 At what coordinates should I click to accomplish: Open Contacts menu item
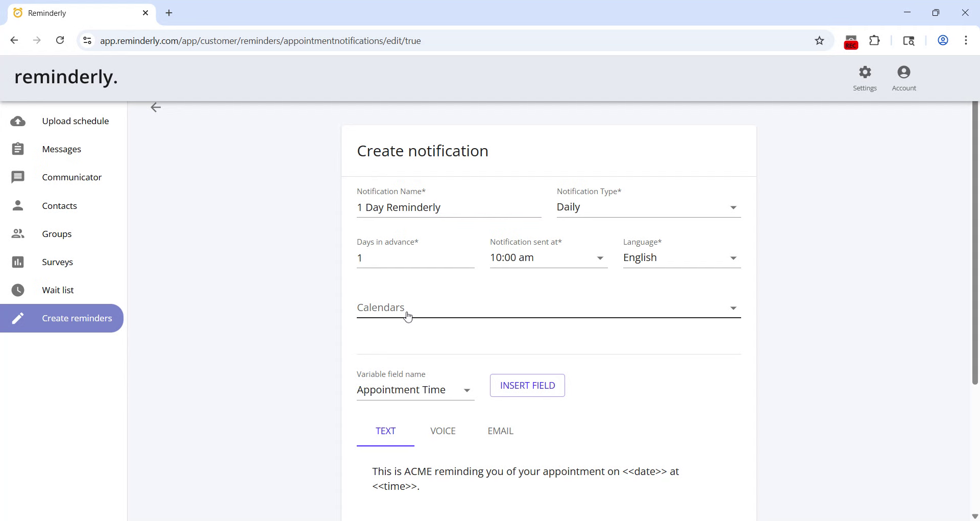point(62,205)
